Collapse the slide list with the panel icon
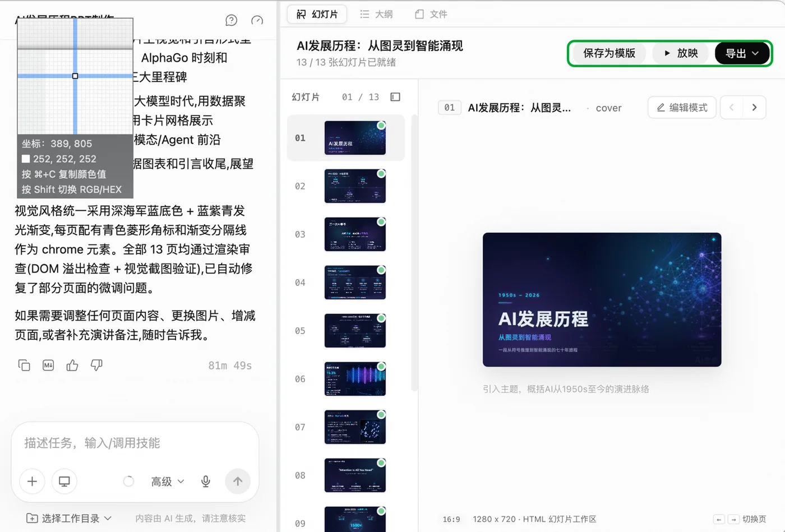This screenshot has height=532, width=785. (x=395, y=97)
